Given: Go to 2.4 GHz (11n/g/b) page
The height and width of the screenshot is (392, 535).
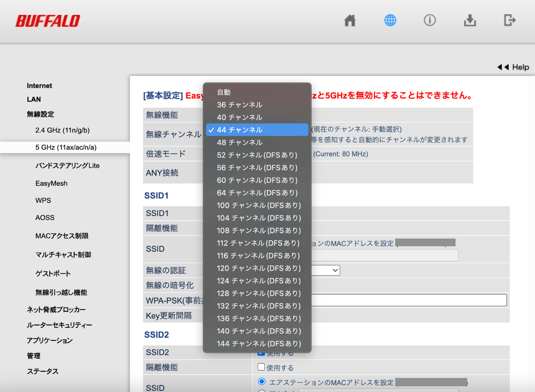Looking at the screenshot, I should pos(63,130).
